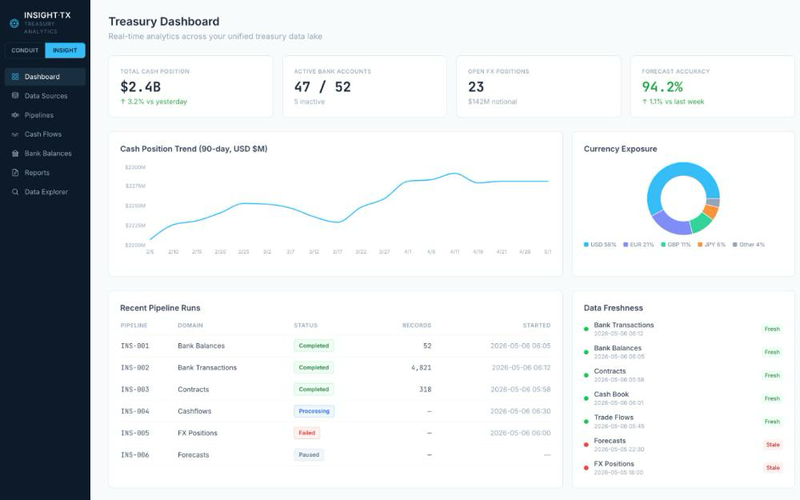Viewport: 800px width, 500px height.
Task: Click the EUR 21% legend swatch
Action: coord(626,244)
